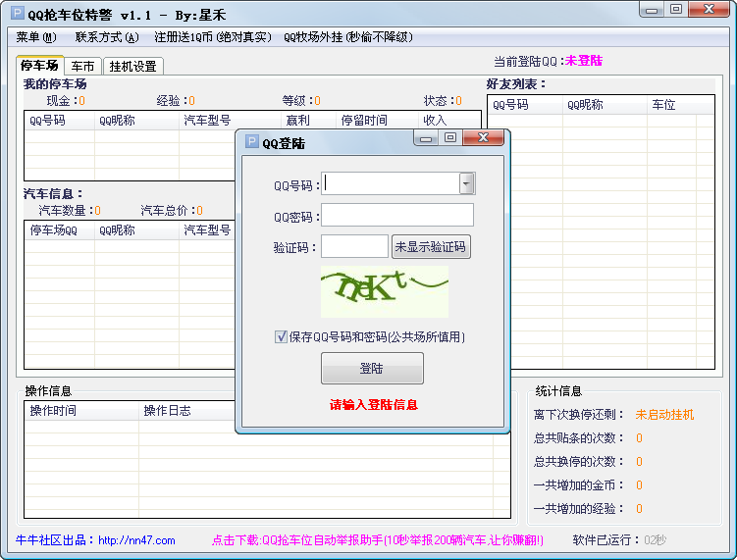
Task: Click the QQ号码 header in 好友列表
Action: pyautogui.click(x=525, y=105)
